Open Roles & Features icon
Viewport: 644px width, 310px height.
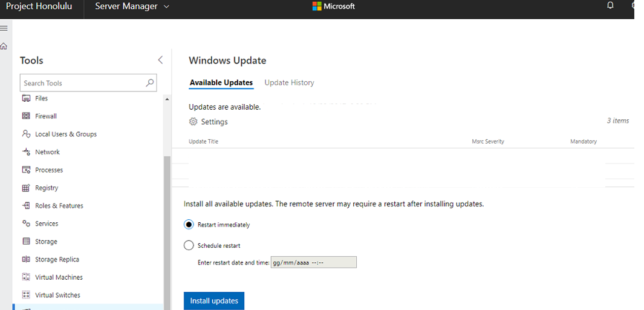26,206
